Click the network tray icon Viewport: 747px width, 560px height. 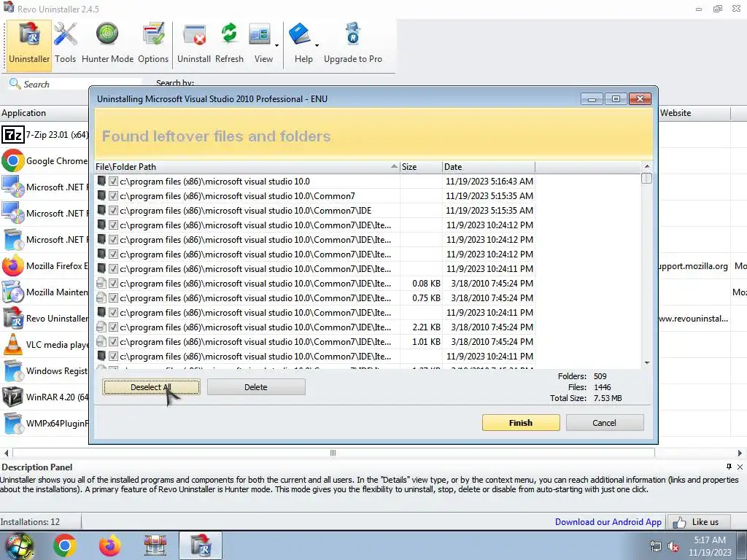click(x=656, y=547)
